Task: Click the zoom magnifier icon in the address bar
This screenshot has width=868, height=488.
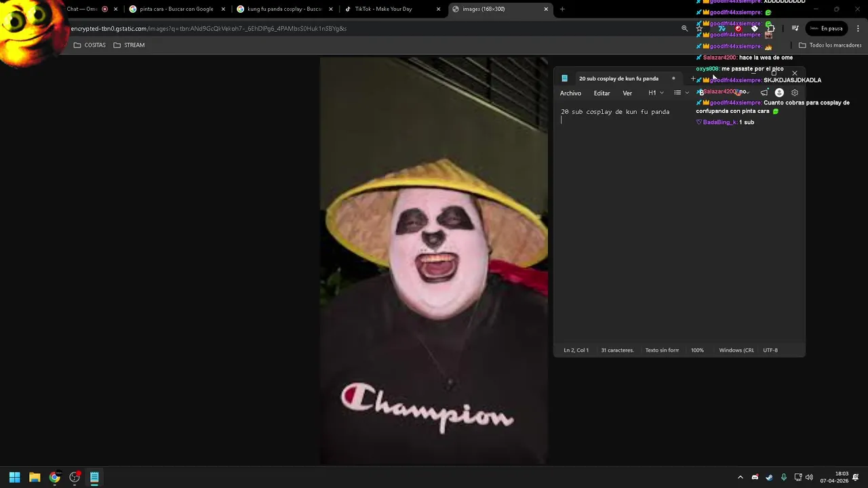Action: pyautogui.click(x=684, y=28)
